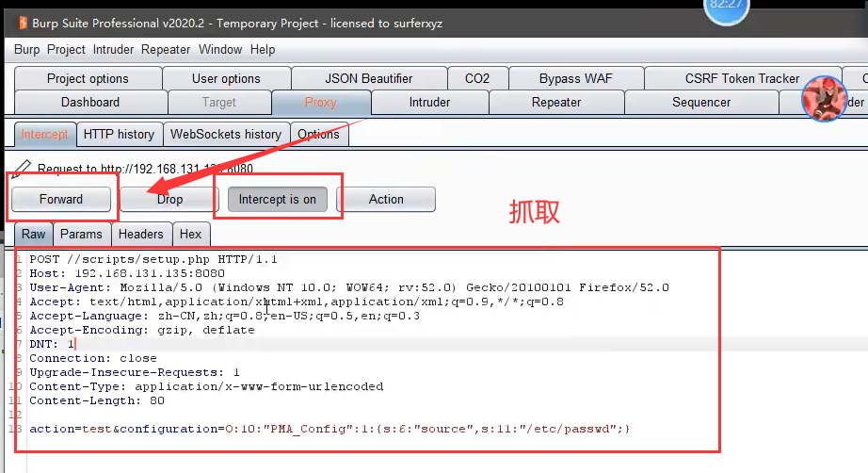This screenshot has width=868, height=473.
Task: Open the Repeater menu in menu bar
Action: tap(166, 50)
